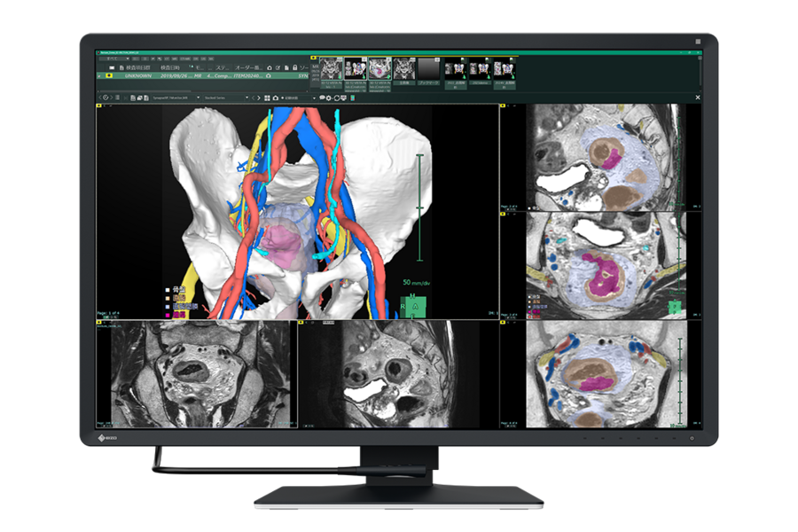Open the grid layout icon in viewer toolbar
The width and height of the screenshot is (798, 532).
(267, 98)
